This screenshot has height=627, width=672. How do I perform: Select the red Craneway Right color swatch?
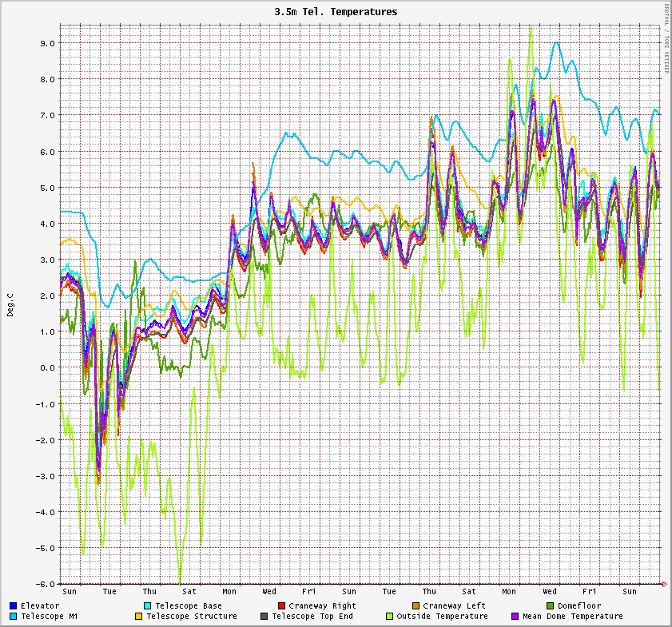[x=281, y=606]
